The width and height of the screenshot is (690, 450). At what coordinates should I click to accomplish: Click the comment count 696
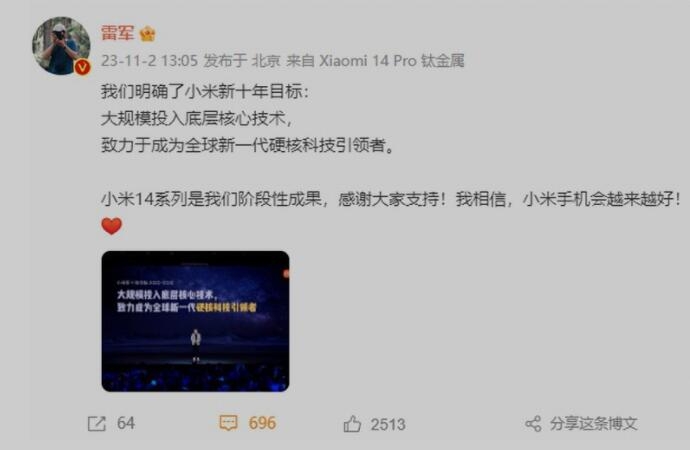coord(262,423)
